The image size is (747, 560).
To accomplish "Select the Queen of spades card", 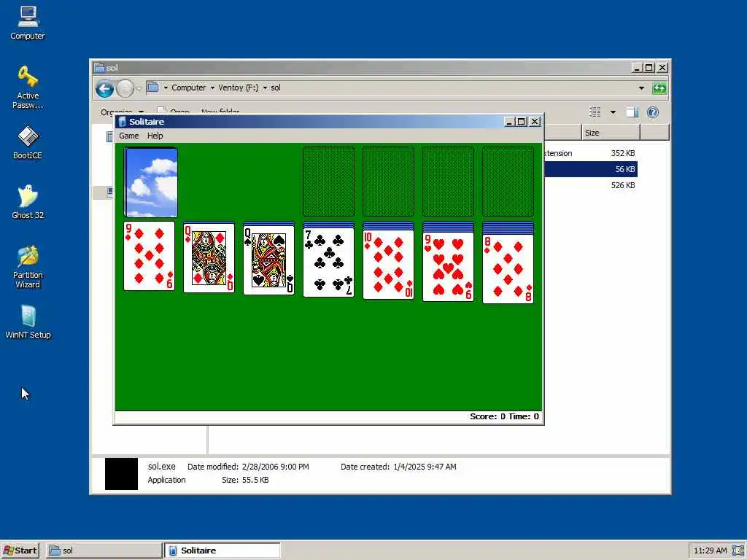I will (268, 260).
